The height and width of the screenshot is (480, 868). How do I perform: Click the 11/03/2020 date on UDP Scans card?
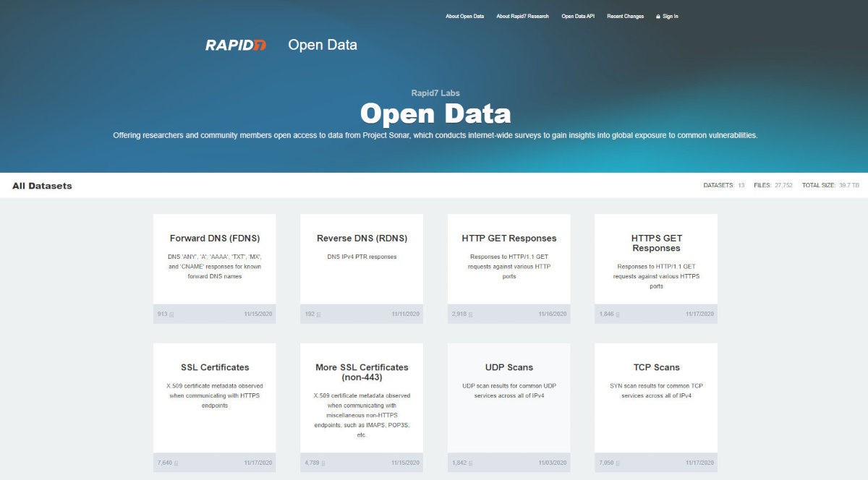click(553, 463)
